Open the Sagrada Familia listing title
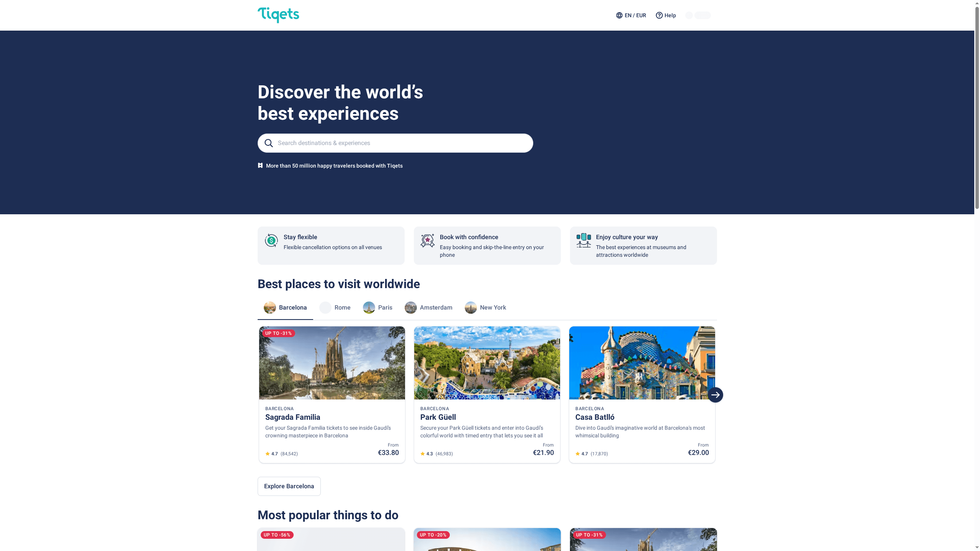Viewport: 980px width, 551px height. tap(292, 417)
